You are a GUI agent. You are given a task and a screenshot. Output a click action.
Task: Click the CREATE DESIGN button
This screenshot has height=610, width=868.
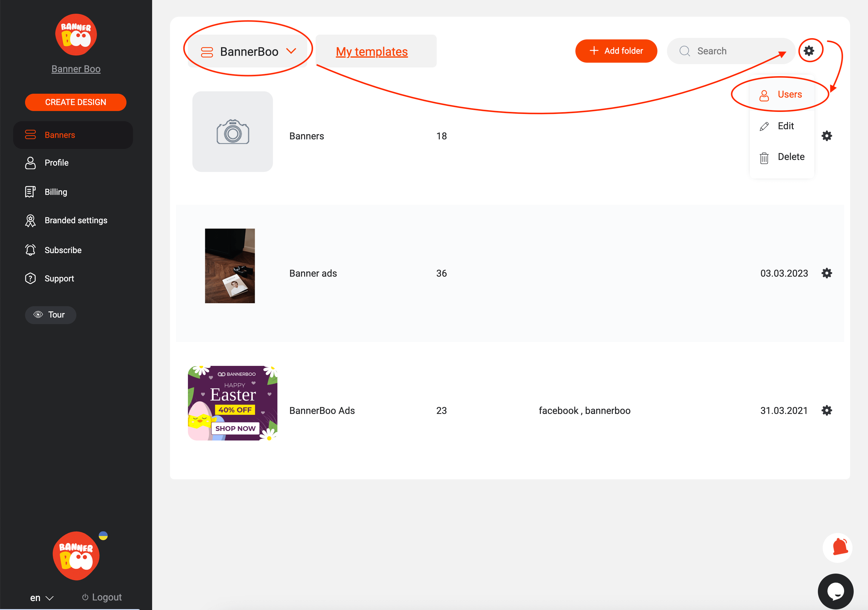(x=75, y=102)
